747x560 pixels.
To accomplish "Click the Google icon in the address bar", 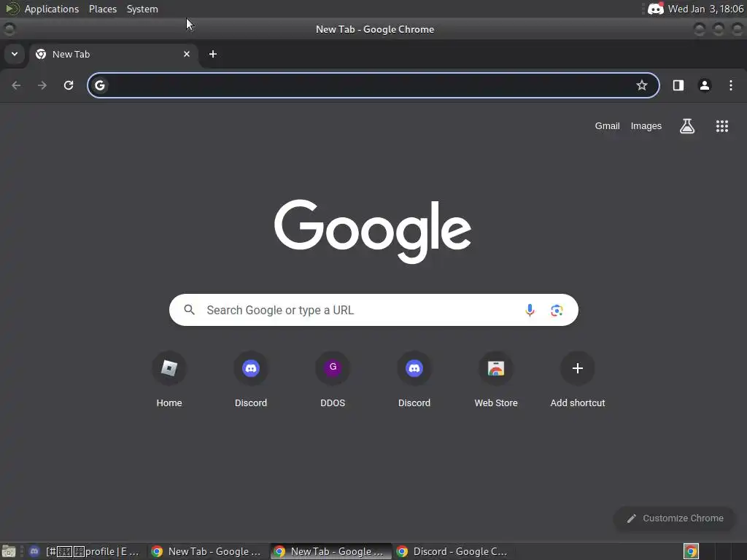I will [99, 85].
